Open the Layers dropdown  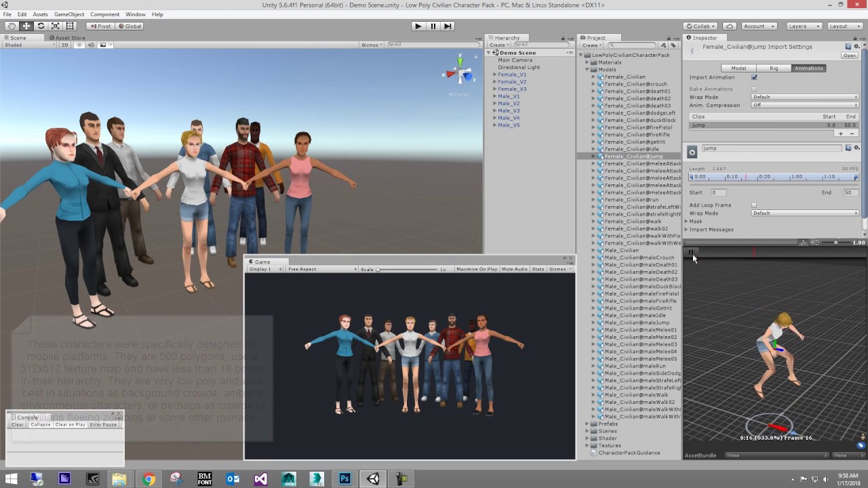click(x=803, y=26)
